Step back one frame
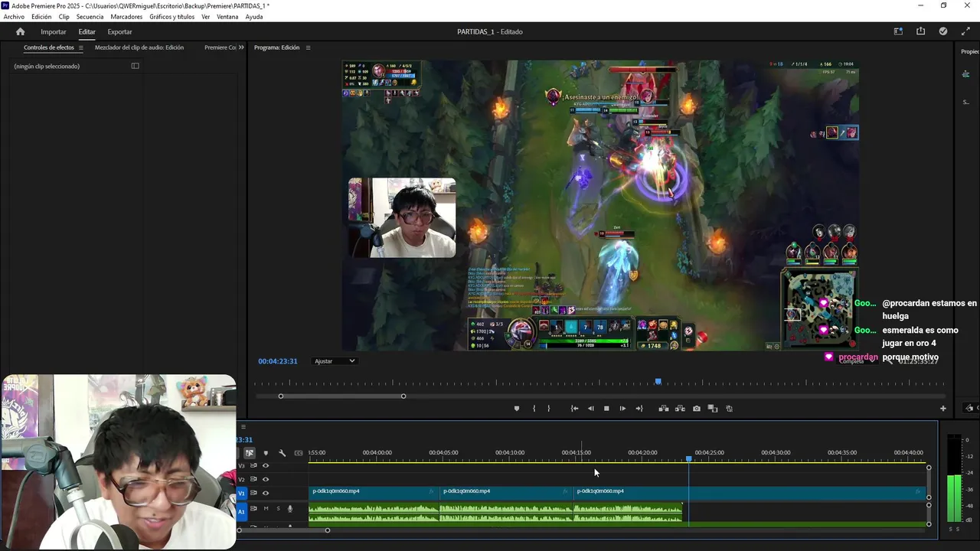Viewport: 980px width, 551px height. coord(590,409)
